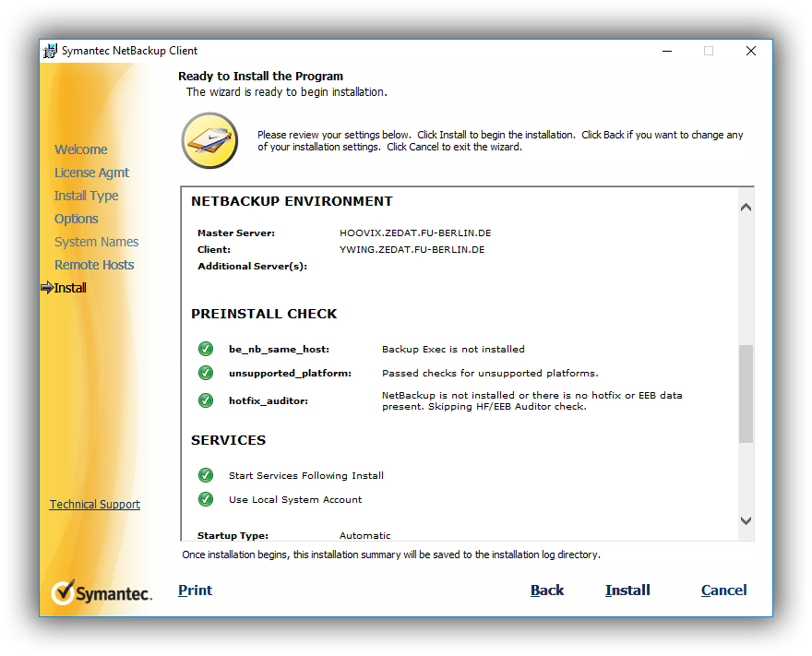812x656 pixels.
Task: Click the Symantec NetBackup title bar icon
Action: coord(50,51)
